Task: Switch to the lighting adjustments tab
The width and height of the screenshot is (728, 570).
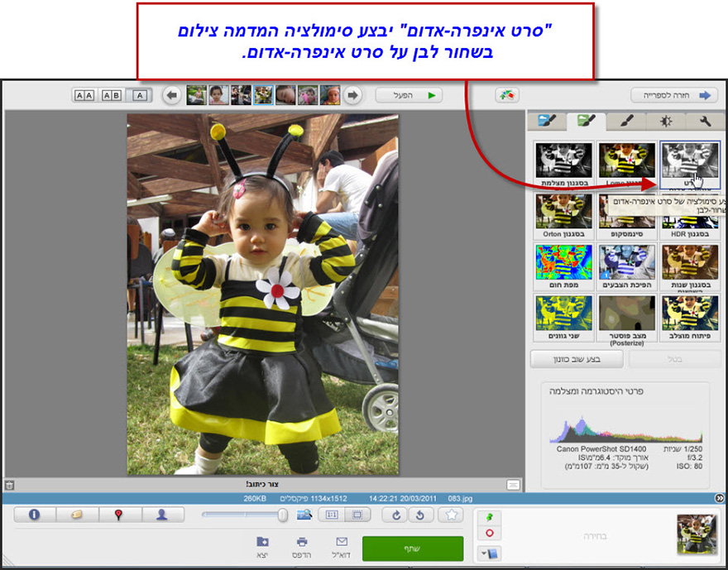Action: pyautogui.click(x=666, y=121)
